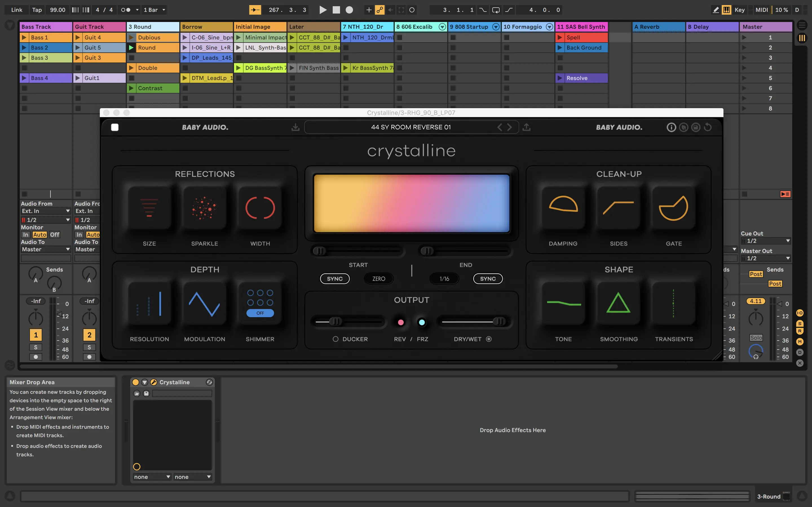Toggle the SHIMMER OFF switch
812x507 pixels.
point(260,313)
